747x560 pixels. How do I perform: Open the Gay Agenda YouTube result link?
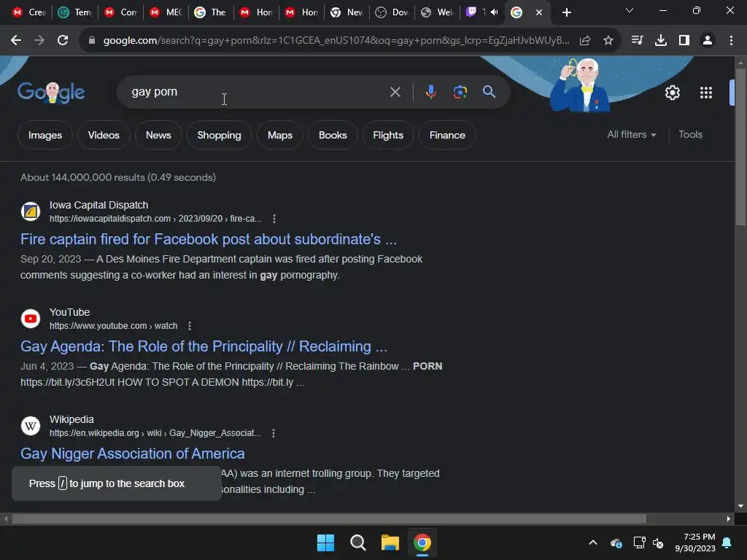(204, 346)
